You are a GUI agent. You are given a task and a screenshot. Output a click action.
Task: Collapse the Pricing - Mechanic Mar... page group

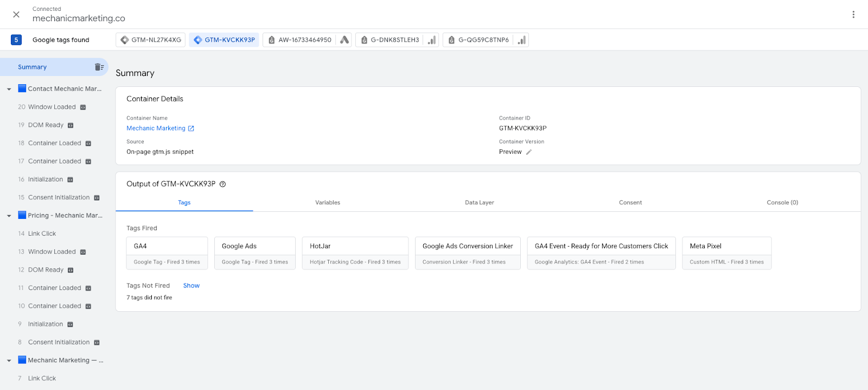coord(9,216)
